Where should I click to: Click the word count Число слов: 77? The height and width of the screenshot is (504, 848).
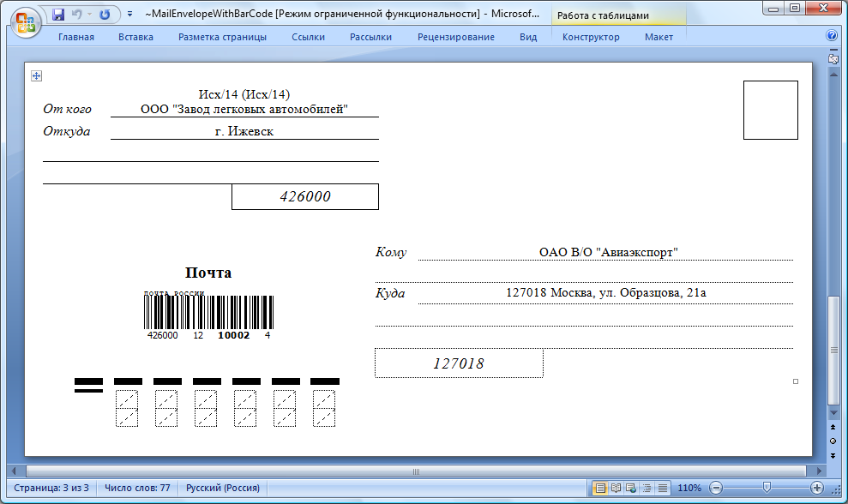point(137,488)
